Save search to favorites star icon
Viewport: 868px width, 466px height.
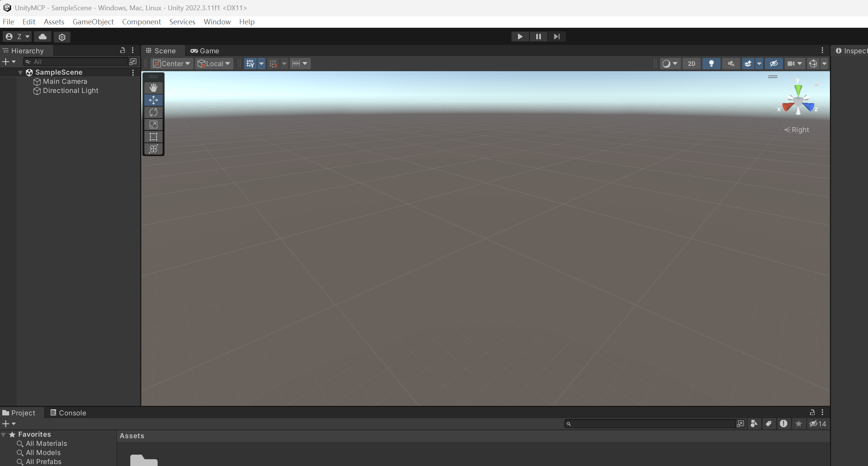click(799, 424)
